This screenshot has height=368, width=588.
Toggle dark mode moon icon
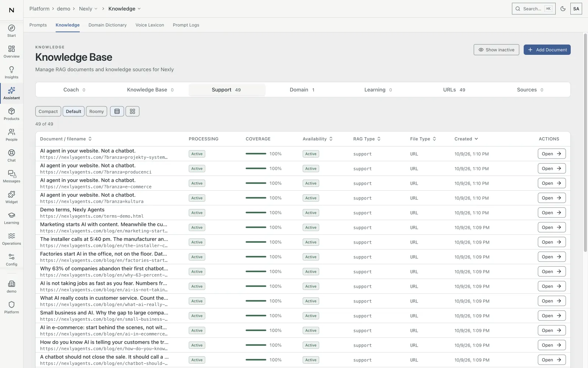[563, 9]
